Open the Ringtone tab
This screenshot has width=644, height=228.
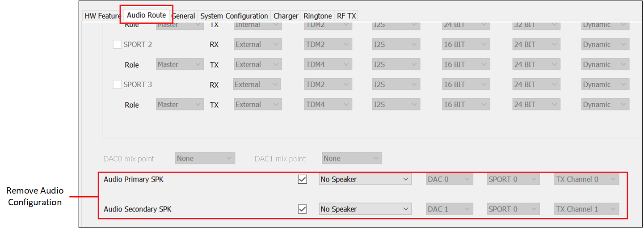[318, 16]
